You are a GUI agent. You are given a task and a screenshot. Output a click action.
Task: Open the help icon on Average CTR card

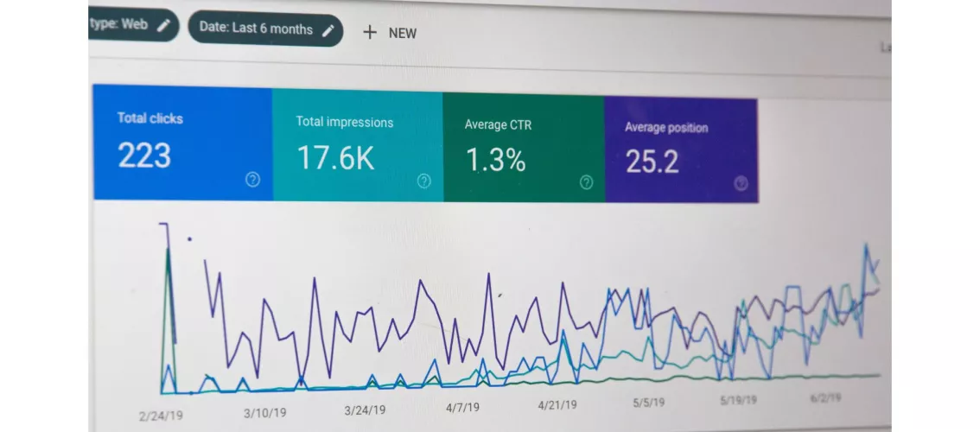tap(586, 181)
